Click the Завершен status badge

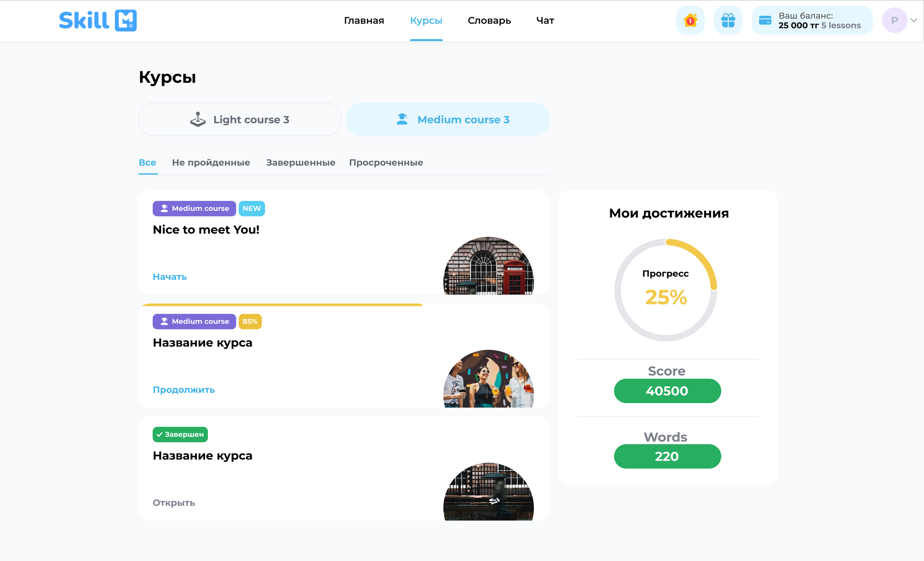180,434
